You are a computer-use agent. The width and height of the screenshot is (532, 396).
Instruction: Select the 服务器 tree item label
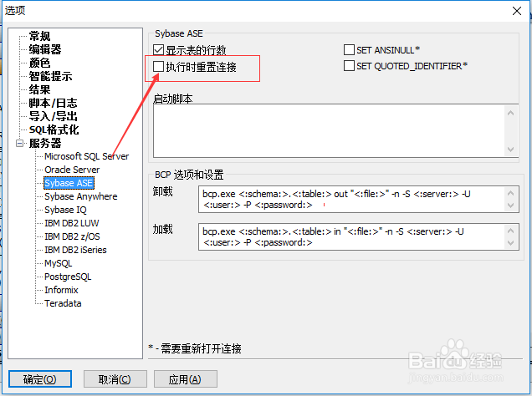click(x=45, y=143)
